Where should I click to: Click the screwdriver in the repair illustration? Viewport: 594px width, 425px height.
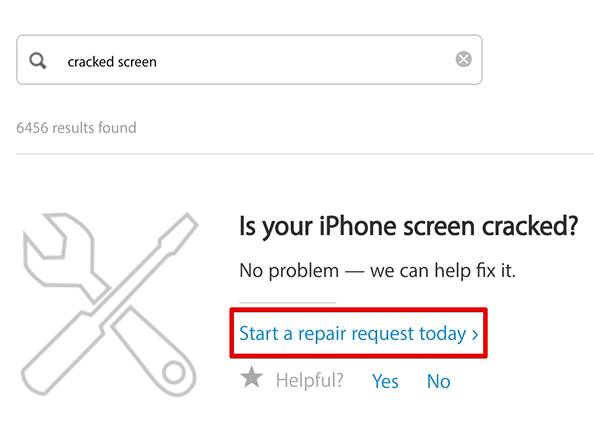[110, 304]
